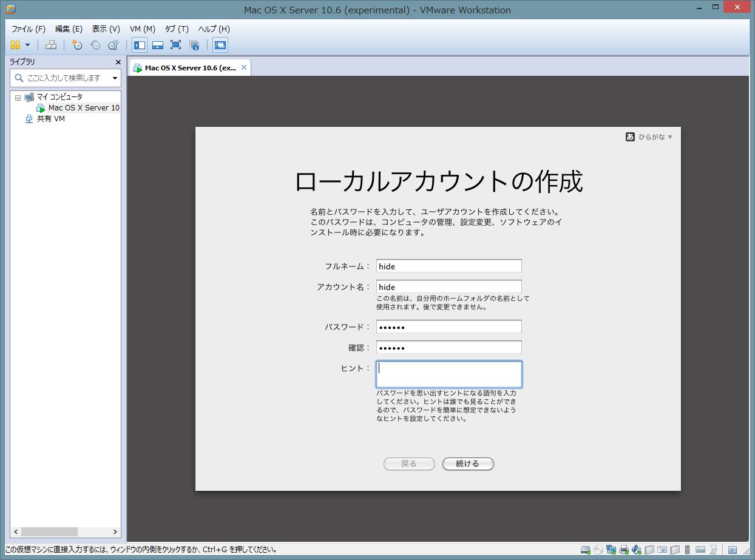
Task: Open the VM (M) menu
Action: [142, 29]
